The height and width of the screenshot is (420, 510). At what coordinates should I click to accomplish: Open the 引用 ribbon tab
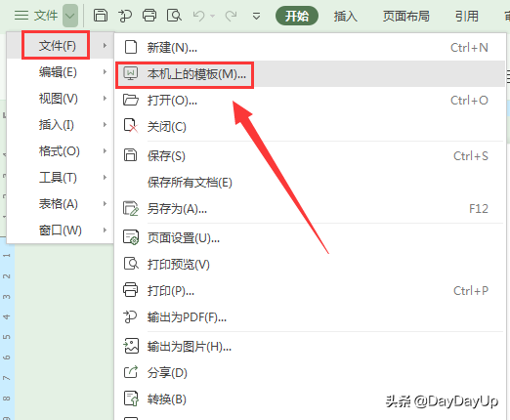[x=467, y=16]
